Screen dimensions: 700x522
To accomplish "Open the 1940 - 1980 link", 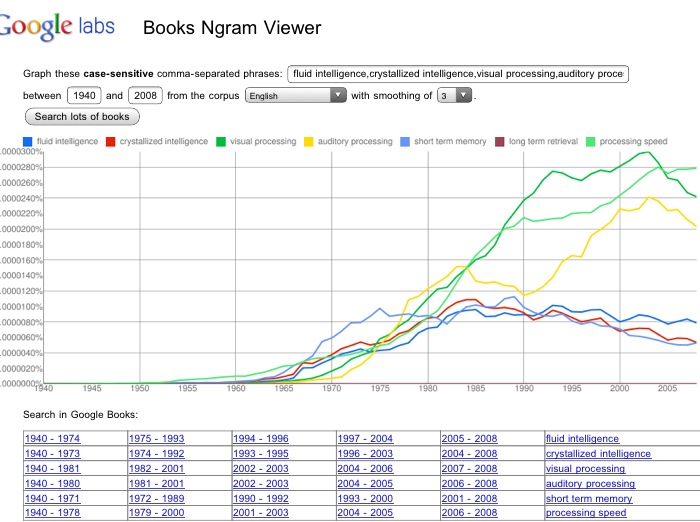I will [53, 484].
